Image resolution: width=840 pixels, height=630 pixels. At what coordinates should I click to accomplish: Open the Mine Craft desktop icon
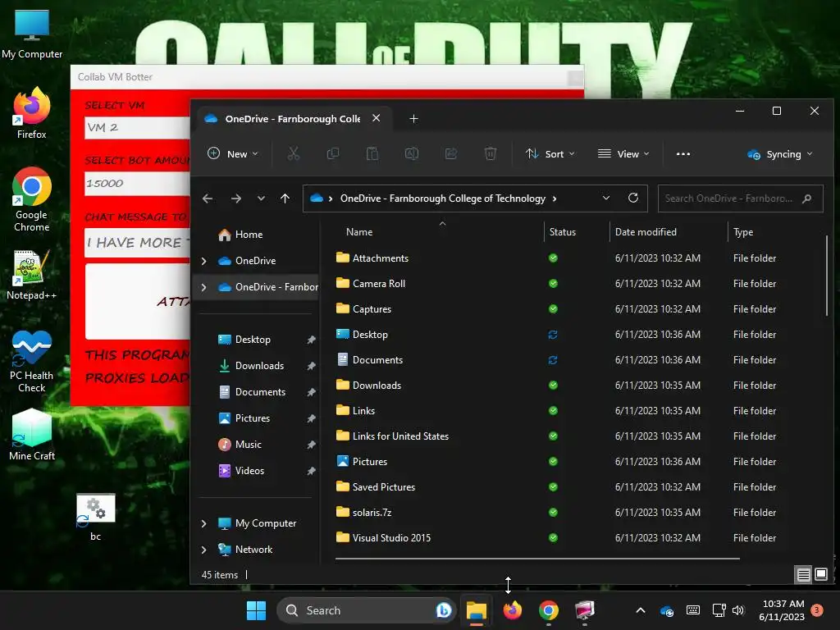click(x=32, y=435)
